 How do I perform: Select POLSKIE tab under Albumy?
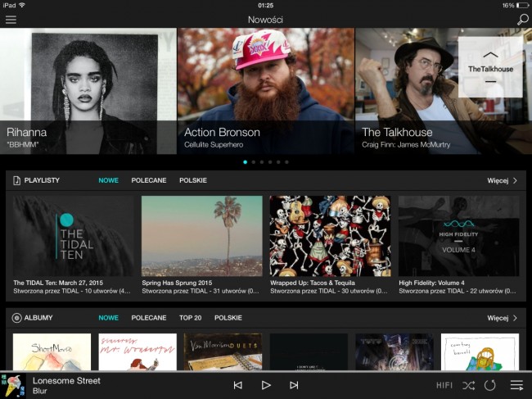(x=228, y=318)
